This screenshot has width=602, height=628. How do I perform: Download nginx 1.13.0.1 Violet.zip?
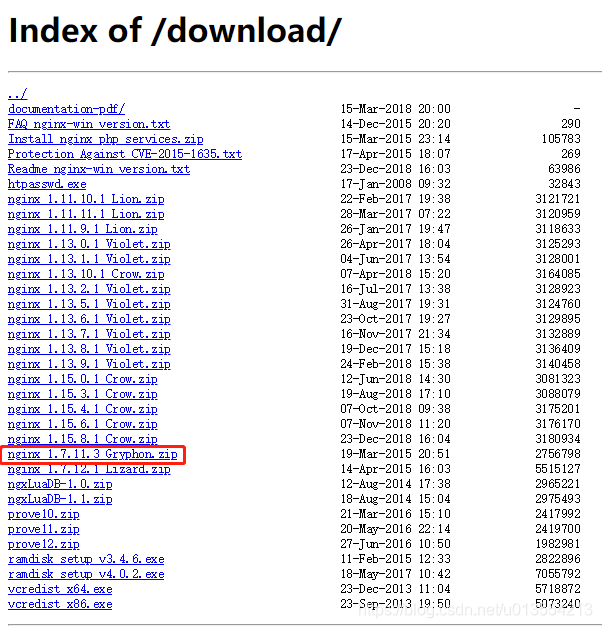(89, 244)
